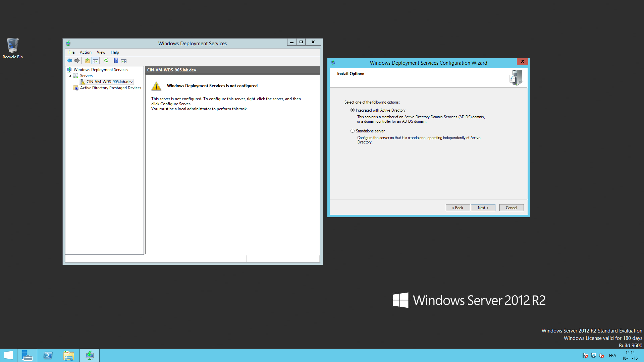The height and width of the screenshot is (362, 644).
Task: Toggle the Show/Hide Console Tree toolbar icon
Action: [x=96, y=61]
